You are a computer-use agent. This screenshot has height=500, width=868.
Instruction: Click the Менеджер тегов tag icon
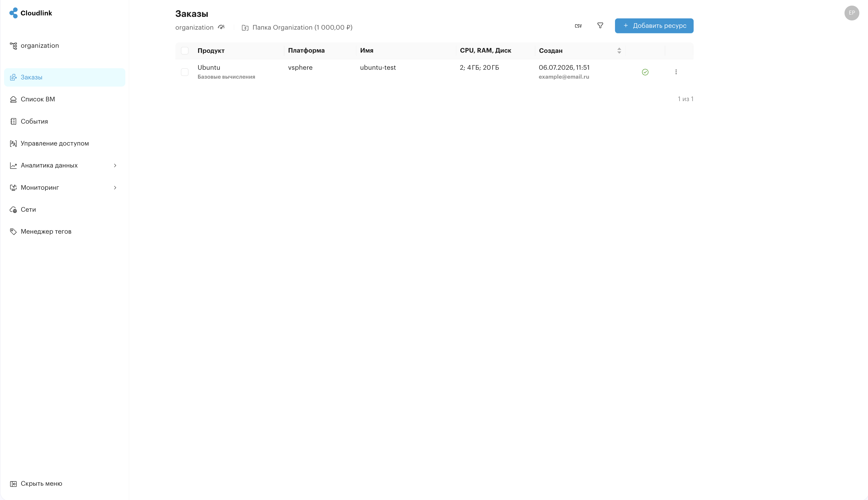tap(13, 231)
